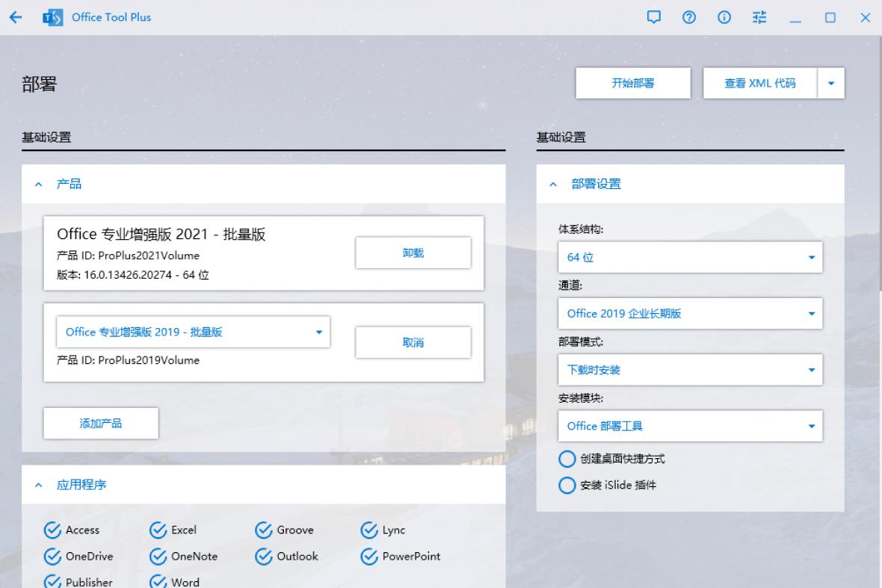
Task: Open the 通道 Office 2019 企业长期版 dropdown
Action: point(690,314)
